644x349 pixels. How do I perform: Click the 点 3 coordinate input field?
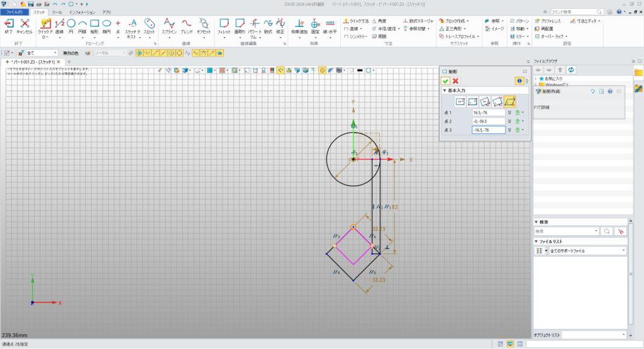click(x=488, y=130)
